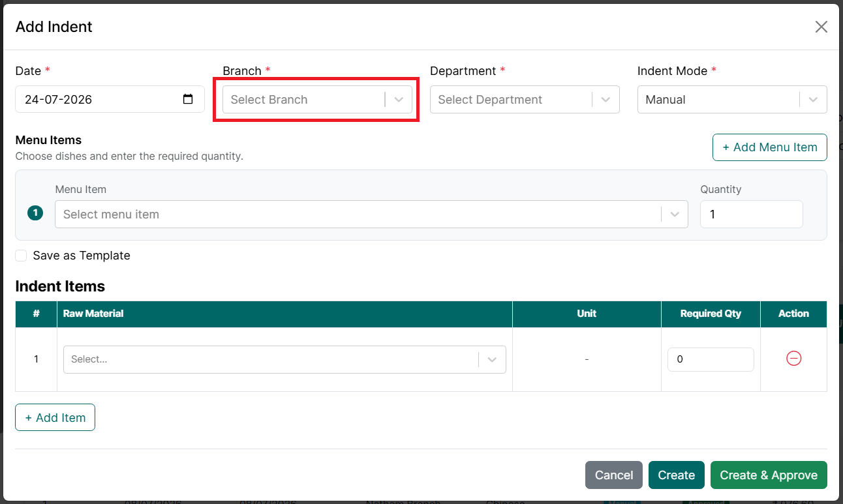843x504 pixels.
Task: Click the + Add Item button
Action: pos(55,417)
